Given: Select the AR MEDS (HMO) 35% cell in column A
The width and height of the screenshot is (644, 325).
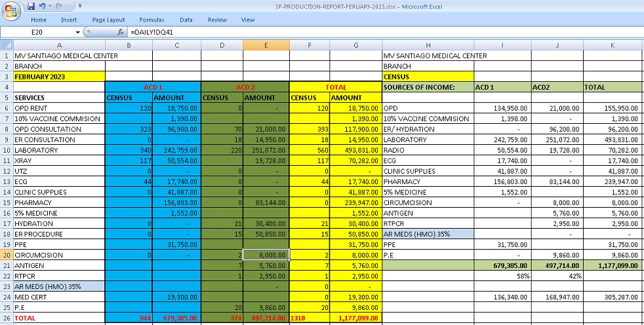Looking at the screenshot, I should point(59,286).
